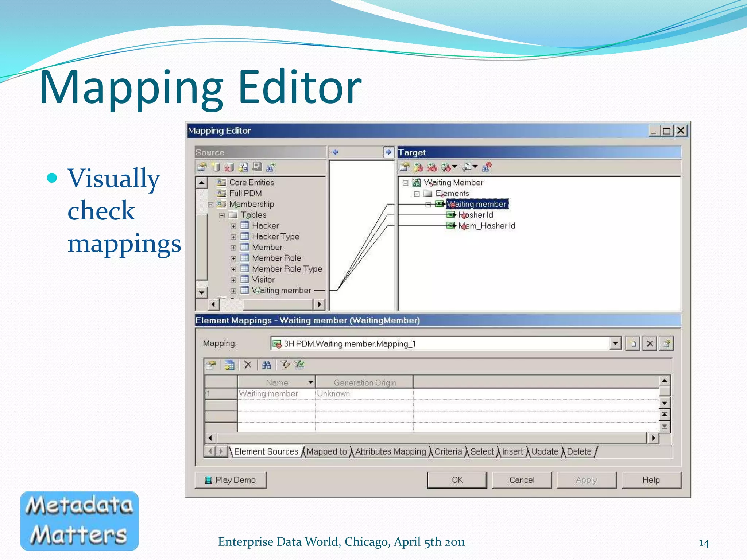
Task: Open dropdown arrow next to filter tree icon
Action: (x=475, y=167)
